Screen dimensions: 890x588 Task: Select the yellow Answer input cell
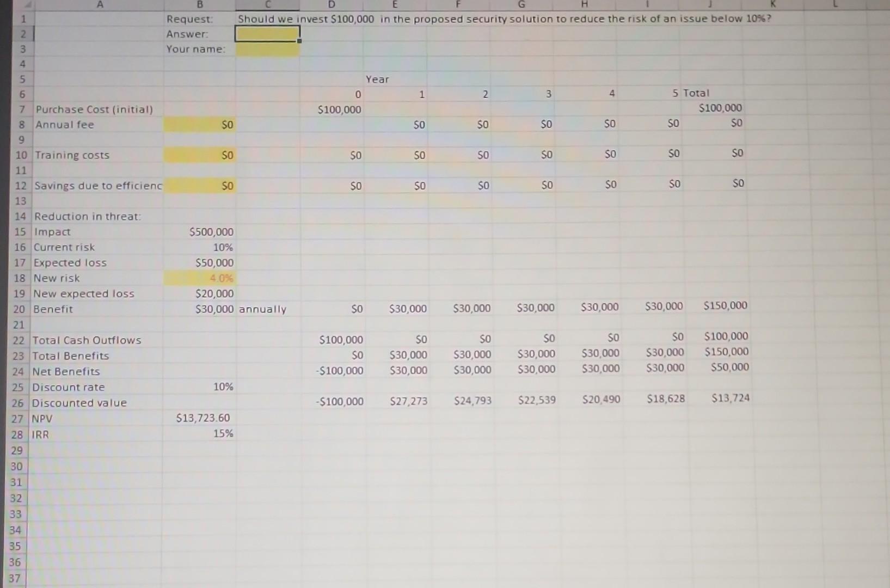pyautogui.click(x=266, y=34)
